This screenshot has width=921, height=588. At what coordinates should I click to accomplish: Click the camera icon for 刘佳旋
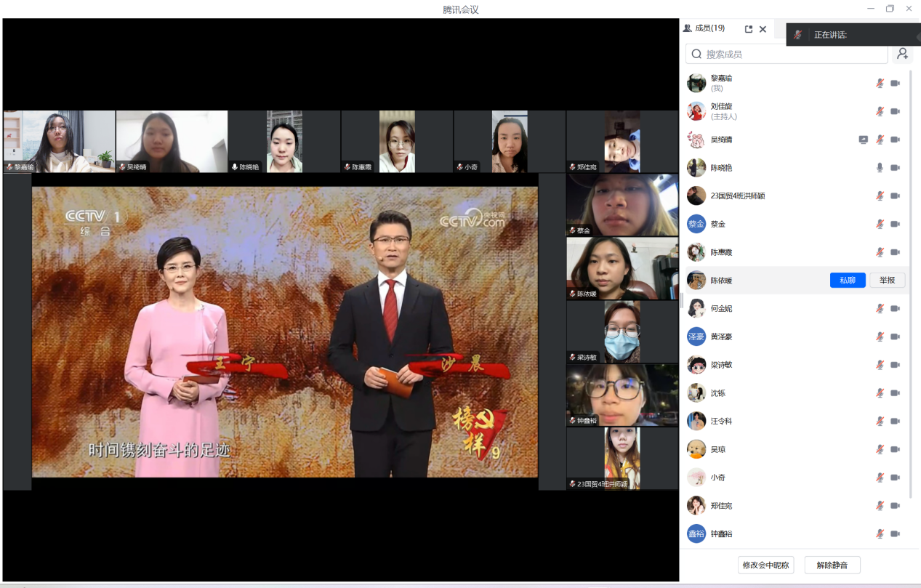coord(895,111)
